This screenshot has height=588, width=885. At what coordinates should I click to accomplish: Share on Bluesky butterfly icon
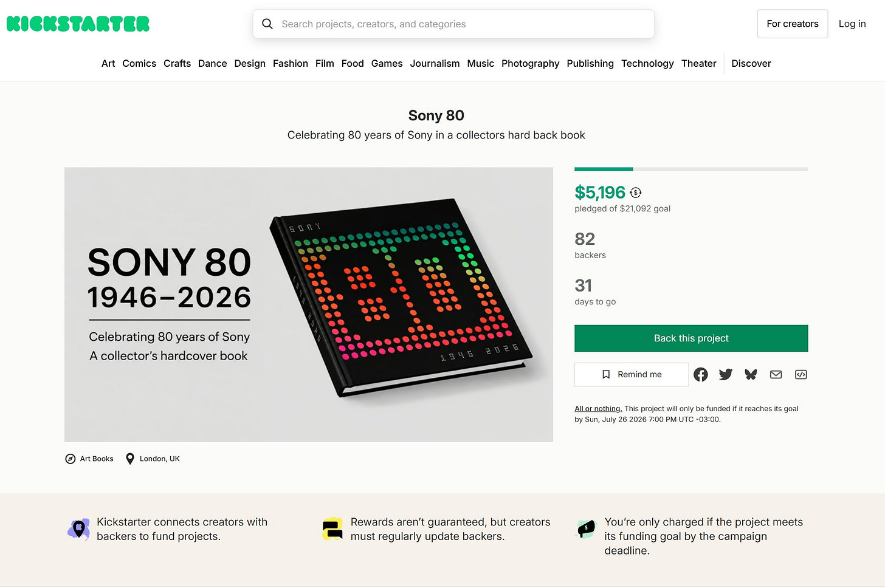[x=751, y=375]
